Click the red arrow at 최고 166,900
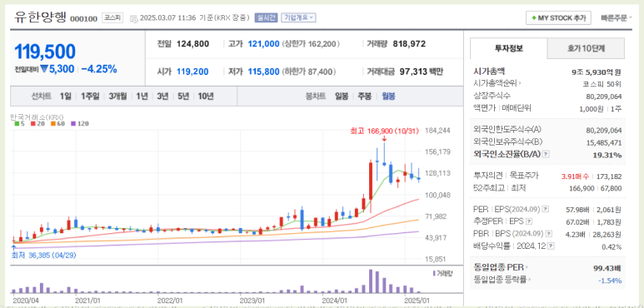This screenshot has width=644, height=308. (x=384, y=139)
